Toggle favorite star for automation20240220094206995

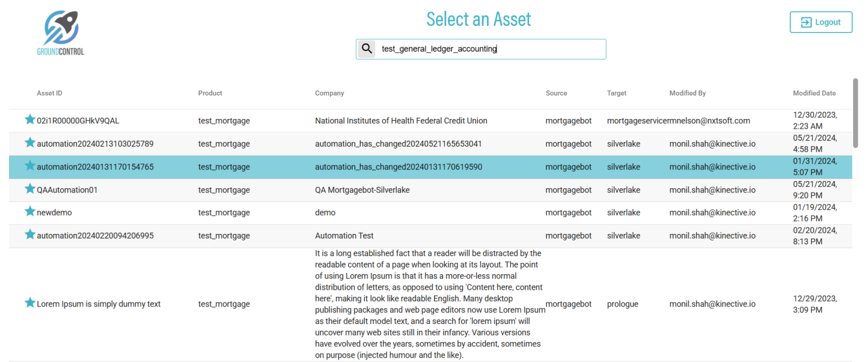coord(30,235)
